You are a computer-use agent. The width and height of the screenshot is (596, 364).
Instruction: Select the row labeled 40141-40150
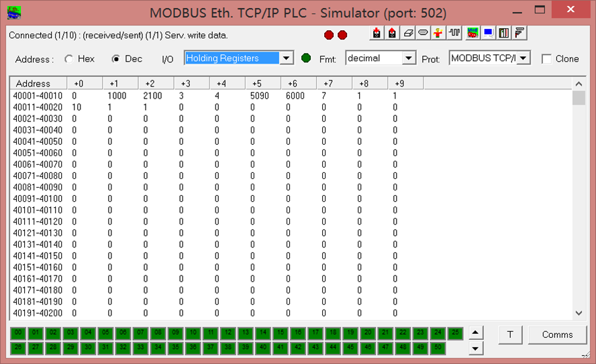38,256
